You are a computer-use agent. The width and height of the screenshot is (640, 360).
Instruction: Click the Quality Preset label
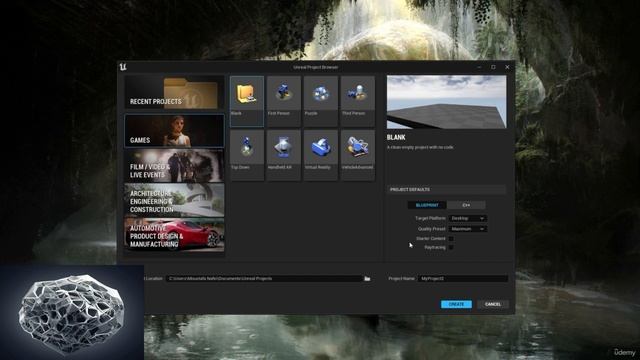[431, 229]
